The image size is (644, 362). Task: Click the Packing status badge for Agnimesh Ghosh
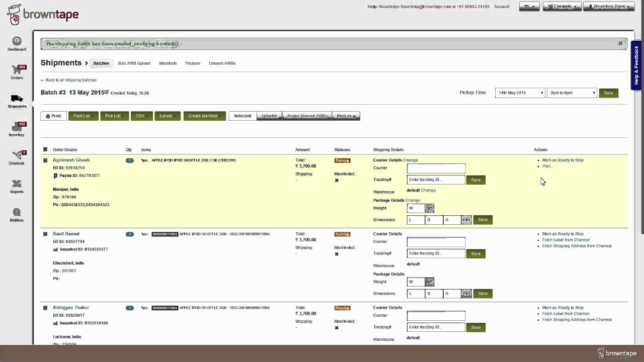pos(342,160)
